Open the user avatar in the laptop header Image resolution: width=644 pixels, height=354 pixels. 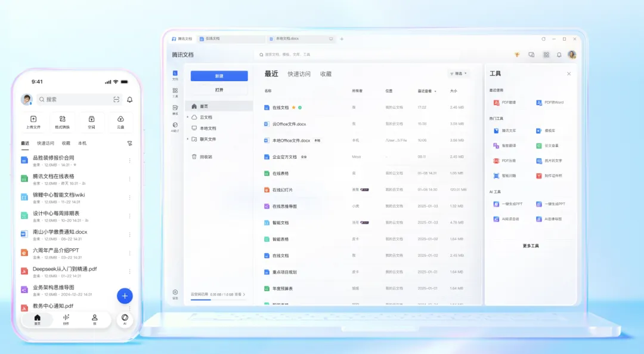pos(572,54)
